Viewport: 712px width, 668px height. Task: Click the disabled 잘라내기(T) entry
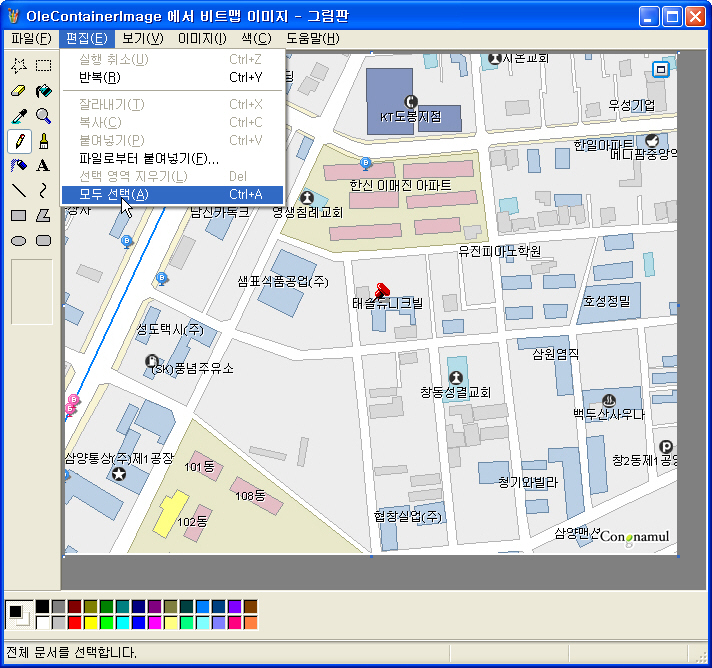click(173, 104)
